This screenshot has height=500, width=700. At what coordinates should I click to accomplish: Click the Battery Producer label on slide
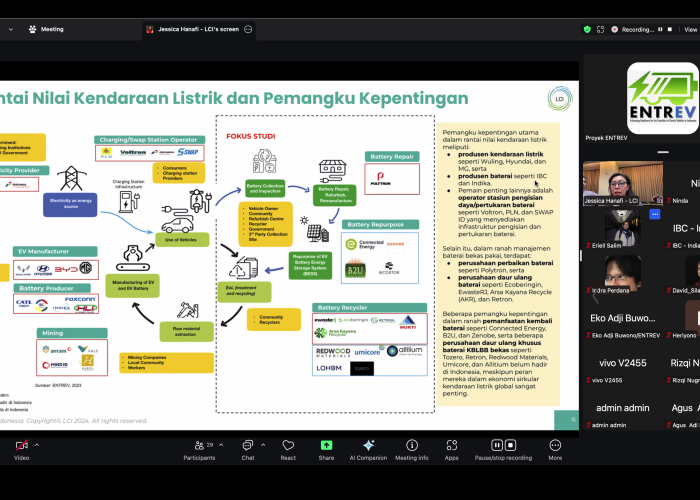pos(52,288)
